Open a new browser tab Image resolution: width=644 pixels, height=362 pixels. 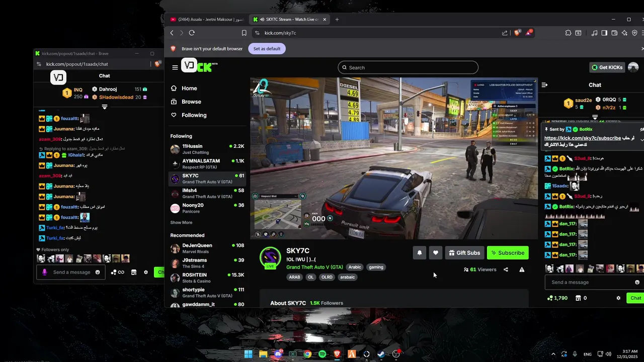[337, 20]
